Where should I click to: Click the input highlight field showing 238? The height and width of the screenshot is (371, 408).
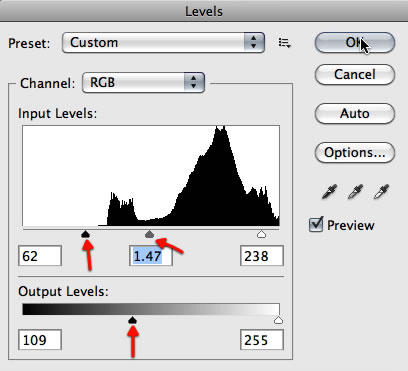[262, 256]
